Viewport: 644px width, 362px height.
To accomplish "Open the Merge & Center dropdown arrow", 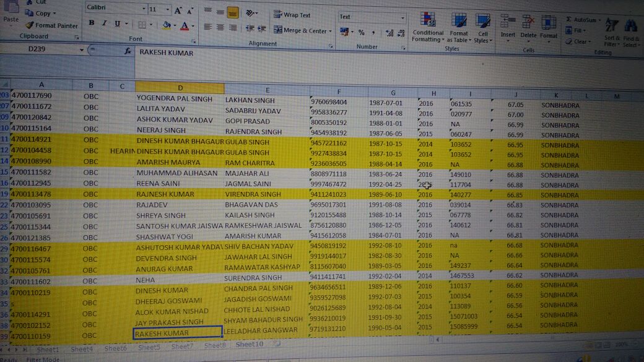I will (330, 31).
